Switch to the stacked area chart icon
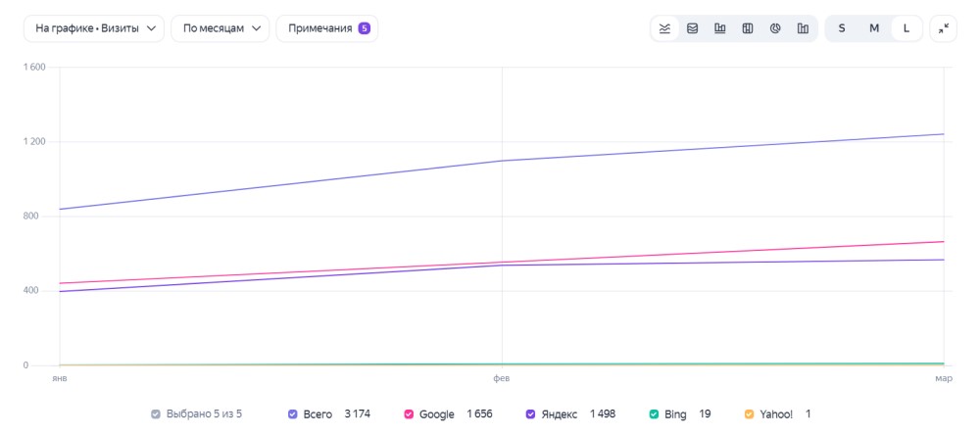 point(693,28)
